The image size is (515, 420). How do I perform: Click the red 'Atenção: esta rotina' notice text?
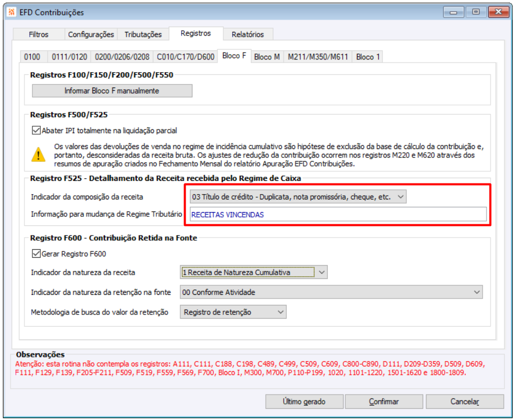[x=250, y=368]
